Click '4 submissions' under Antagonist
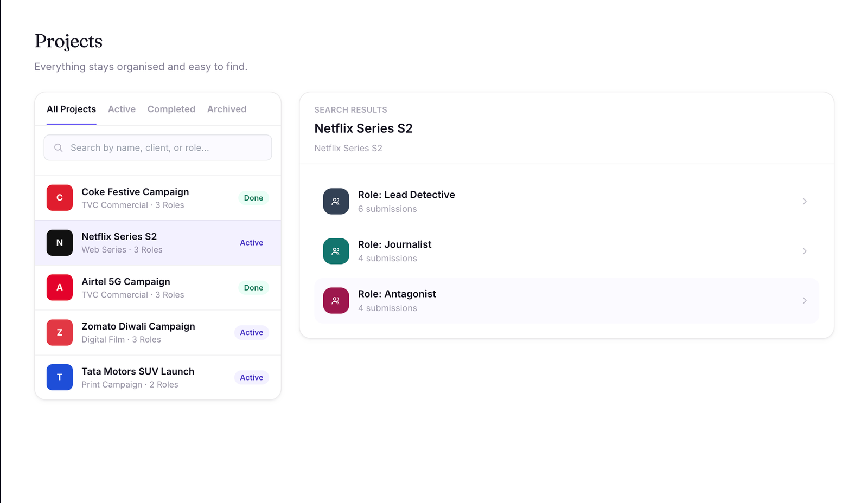This screenshot has width=868, height=503. [x=387, y=308]
